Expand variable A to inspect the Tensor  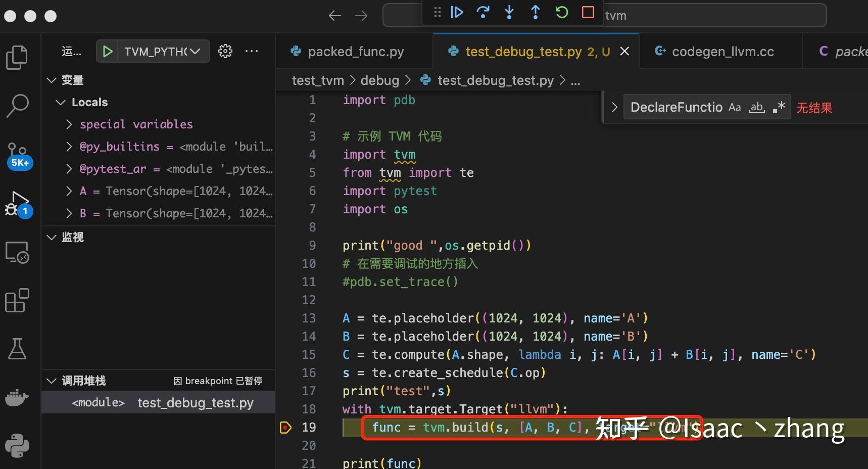click(69, 191)
